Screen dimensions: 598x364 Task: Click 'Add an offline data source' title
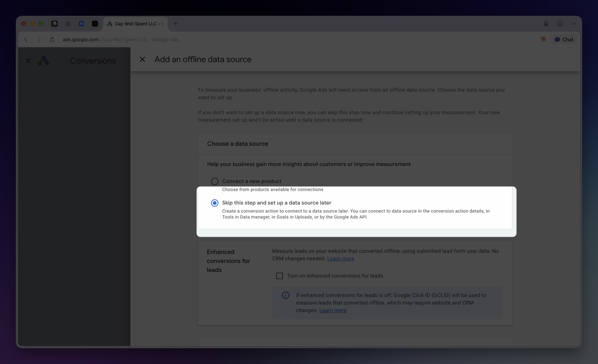click(203, 59)
